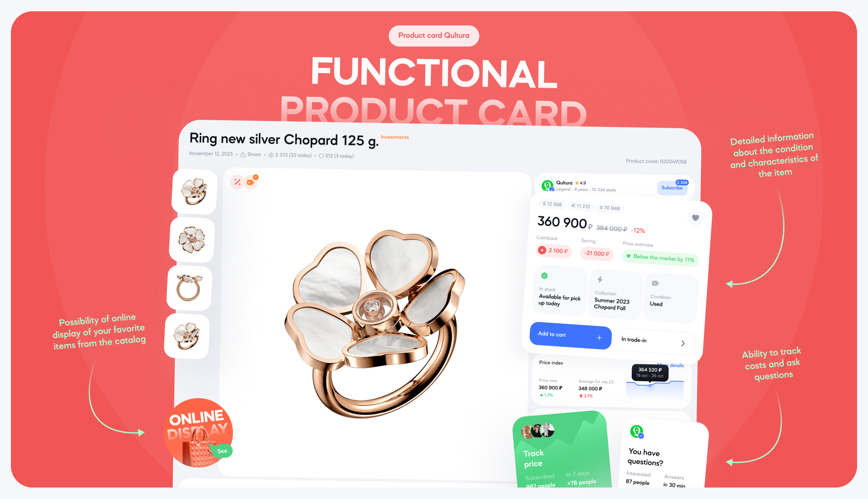The width and height of the screenshot is (868, 499).
Task: Open the Qultura seller avatar
Action: point(547,185)
